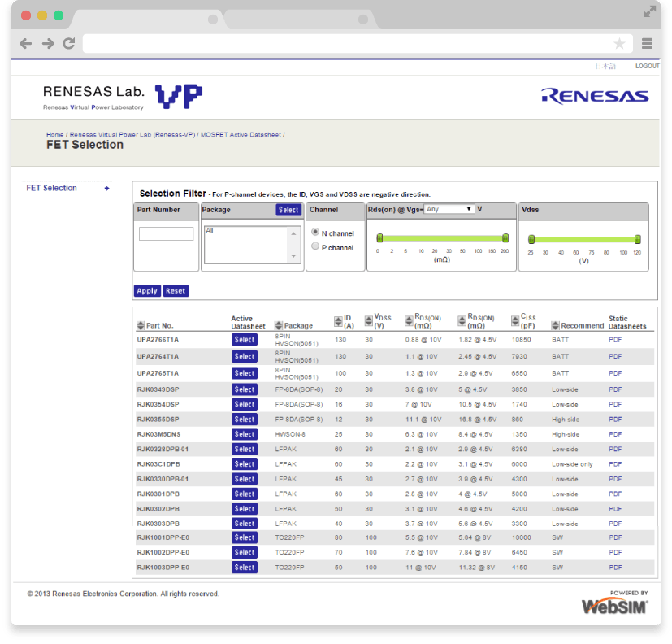Click the Select button in Package filter header
Screen dimensions: 672x644
click(x=288, y=210)
